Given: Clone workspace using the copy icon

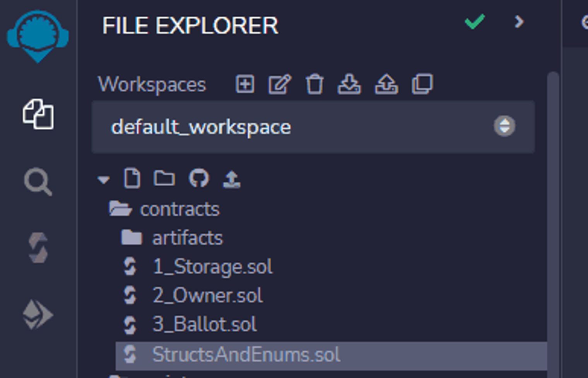Looking at the screenshot, I should 422,84.
